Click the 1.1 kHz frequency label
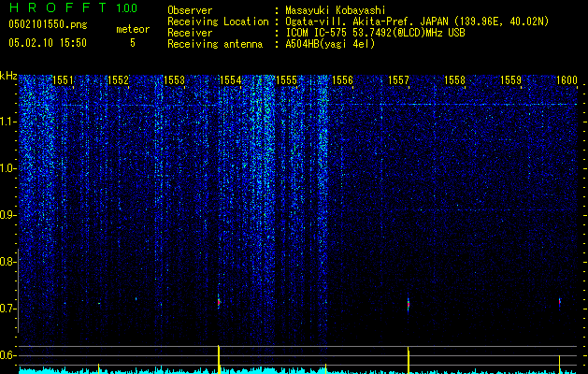 pos(7,122)
